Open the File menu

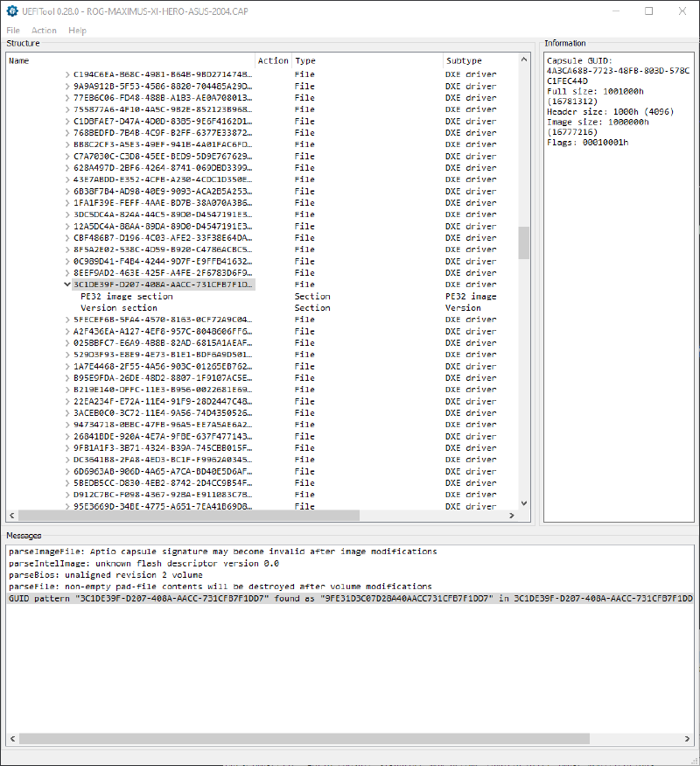click(x=13, y=30)
